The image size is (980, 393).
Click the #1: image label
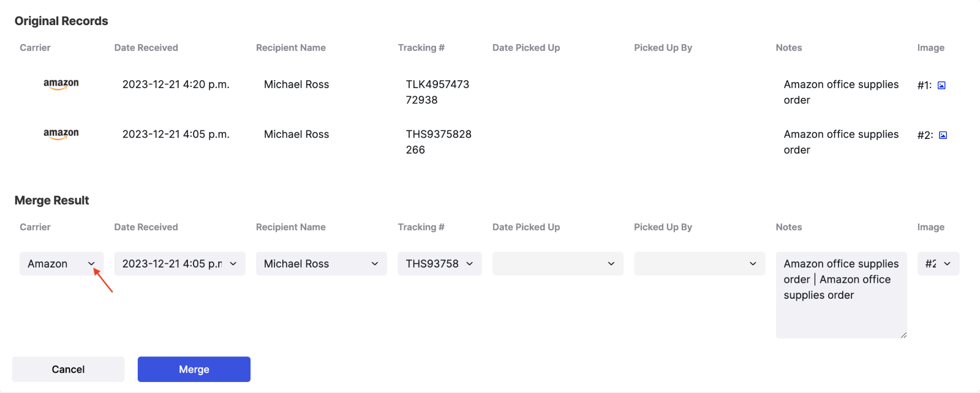pos(924,85)
